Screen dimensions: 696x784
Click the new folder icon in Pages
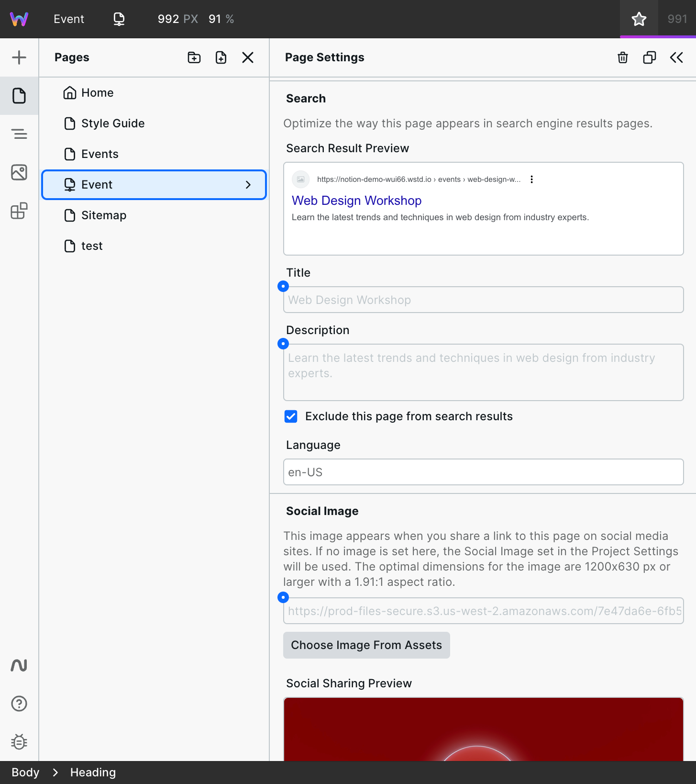(194, 57)
